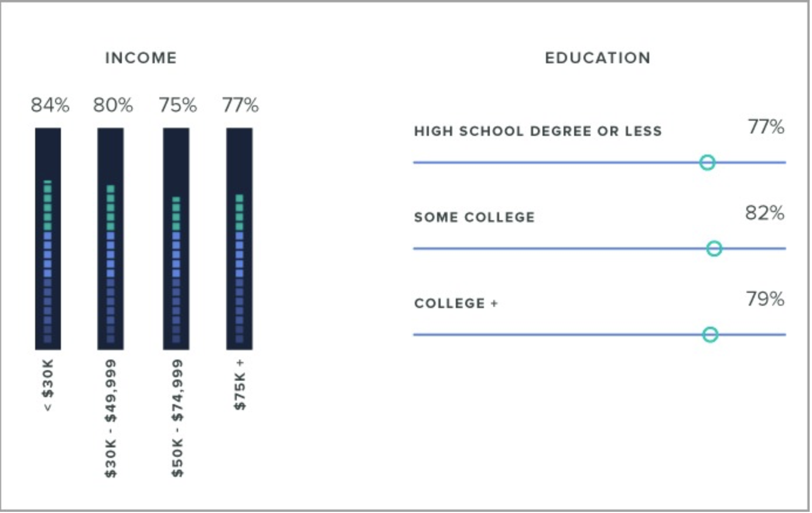Click the 82% Some College percentage
Viewport: 812px width, 513px height.
point(765,213)
